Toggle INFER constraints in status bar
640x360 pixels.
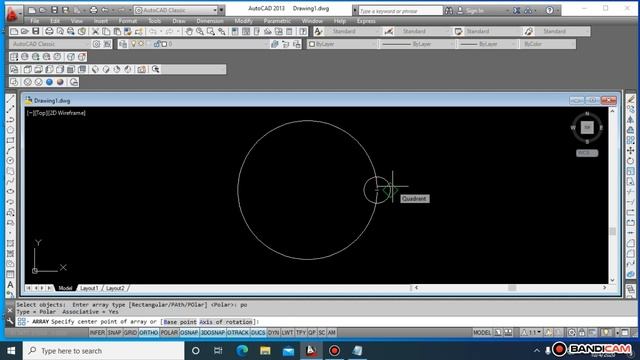pos(97,333)
